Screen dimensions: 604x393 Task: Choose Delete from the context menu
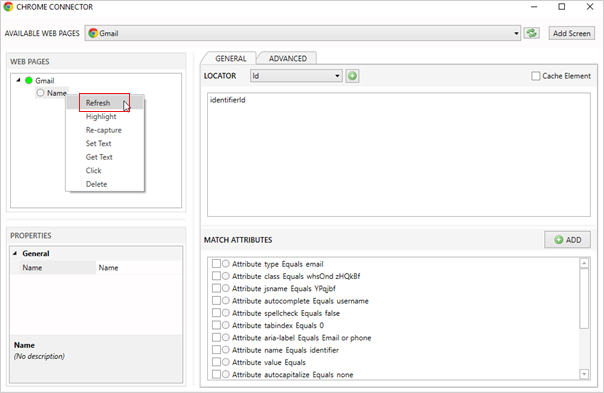[105, 184]
